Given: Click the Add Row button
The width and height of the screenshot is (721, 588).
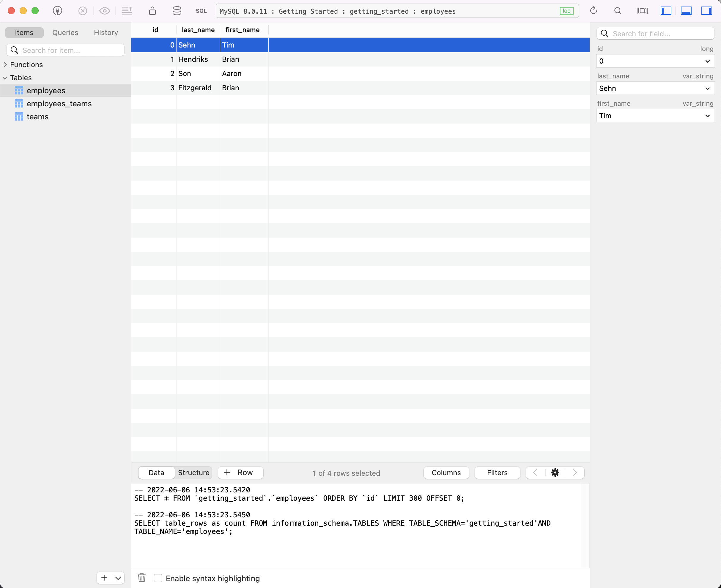Looking at the screenshot, I should click(240, 472).
